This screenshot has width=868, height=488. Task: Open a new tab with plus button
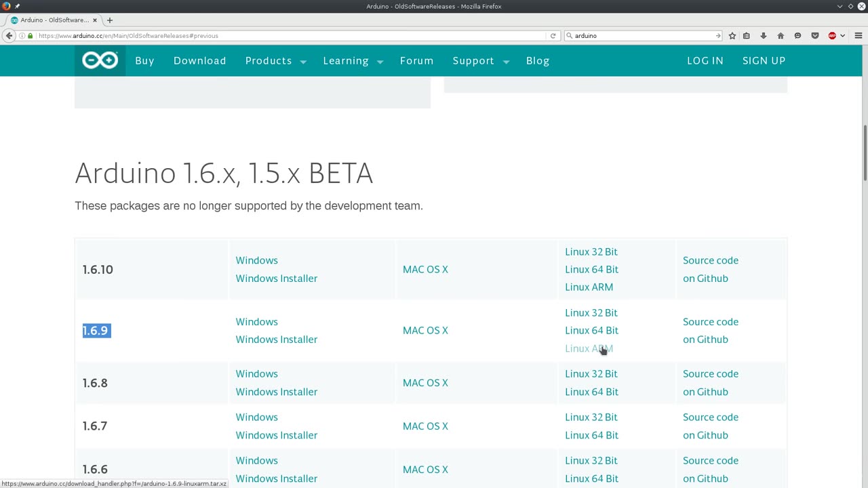[x=110, y=20]
